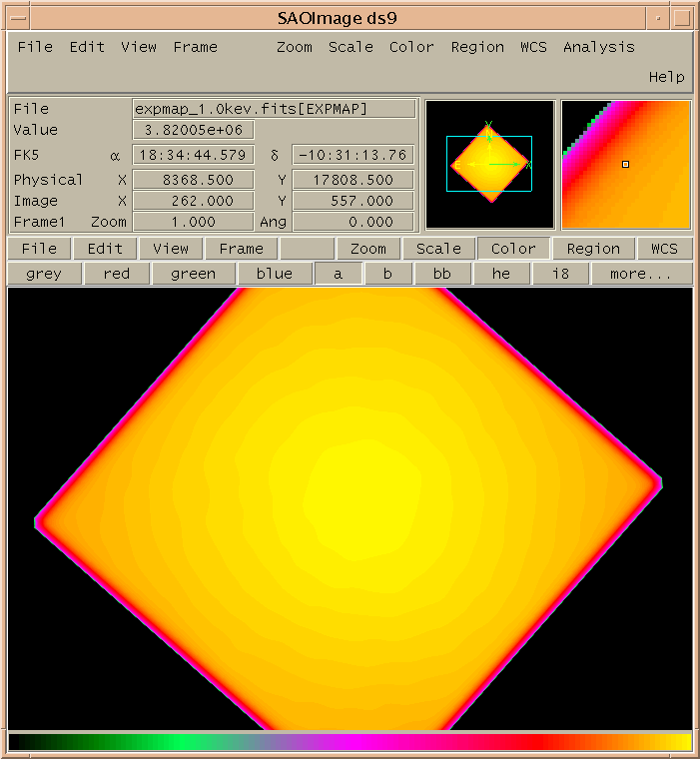Select the Zoom button in button bar
The height and width of the screenshot is (759, 700).
point(368,249)
